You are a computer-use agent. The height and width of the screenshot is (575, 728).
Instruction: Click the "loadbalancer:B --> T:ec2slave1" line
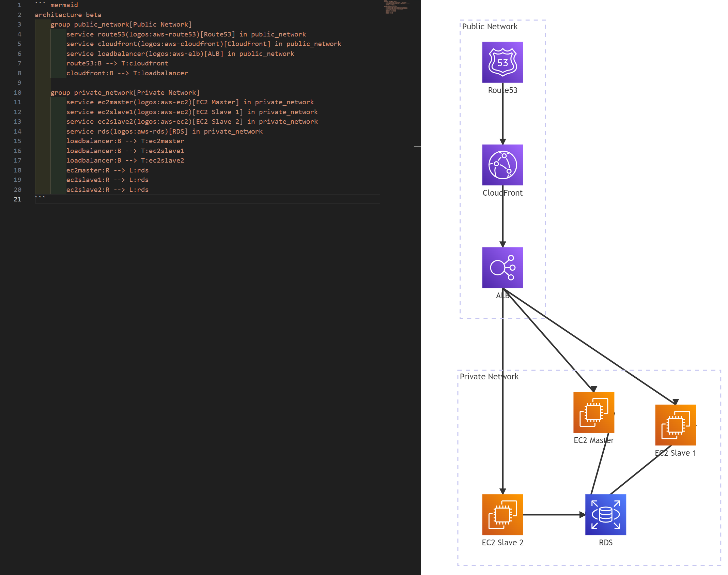[125, 151]
